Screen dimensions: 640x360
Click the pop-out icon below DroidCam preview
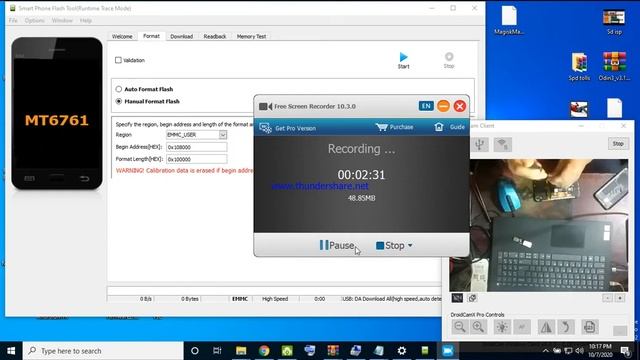[x=472, y=298]
